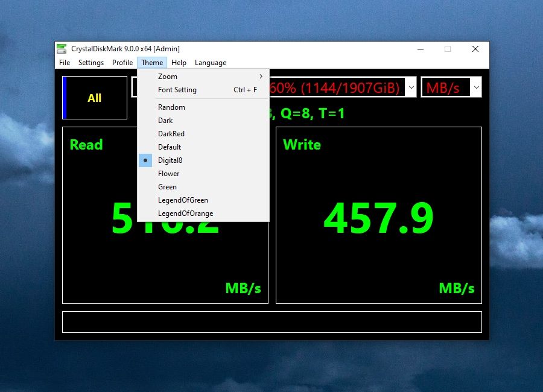The image size is (543, 392).
Task: Click the Read result panel
Action: 165,215
